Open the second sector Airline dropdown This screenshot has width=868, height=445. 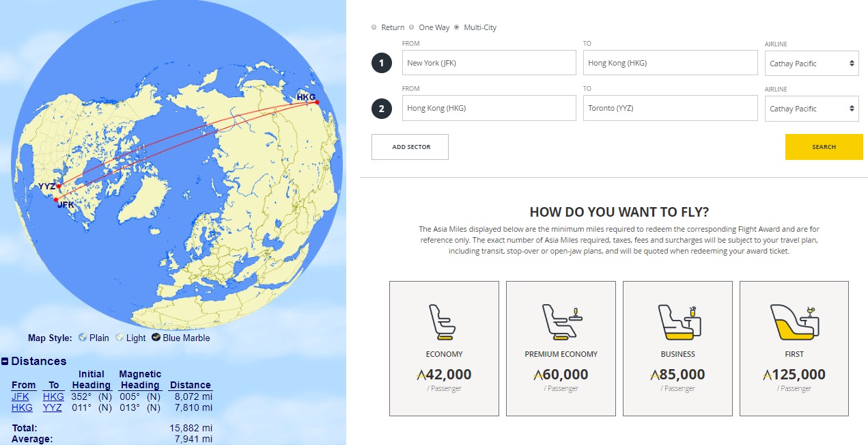[x=811, y=109]
